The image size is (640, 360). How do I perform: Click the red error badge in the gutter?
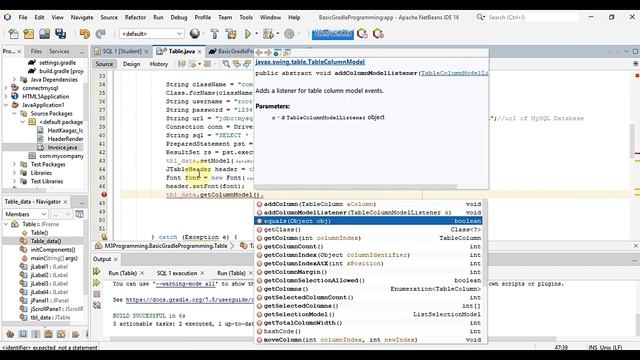[104, 195]
